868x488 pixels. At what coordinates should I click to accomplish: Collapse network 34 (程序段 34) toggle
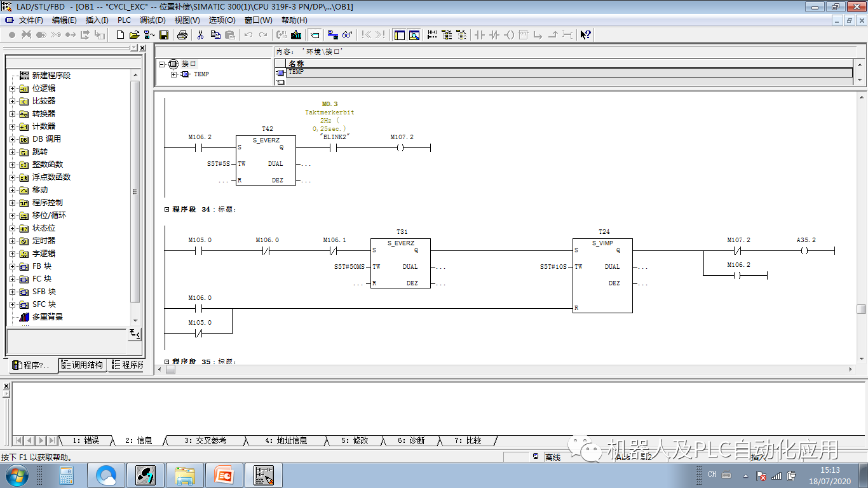click(x=167, y=209)
